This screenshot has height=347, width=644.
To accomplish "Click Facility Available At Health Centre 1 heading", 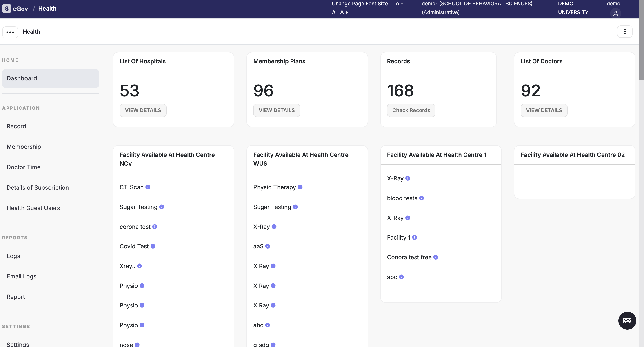I will (437, 155).
